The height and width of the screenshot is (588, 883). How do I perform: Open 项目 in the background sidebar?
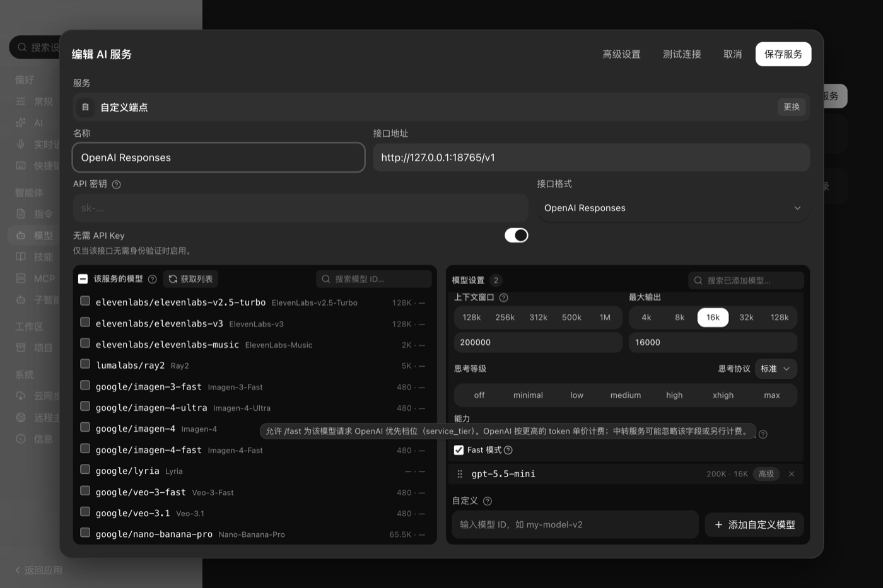(35, 348)
